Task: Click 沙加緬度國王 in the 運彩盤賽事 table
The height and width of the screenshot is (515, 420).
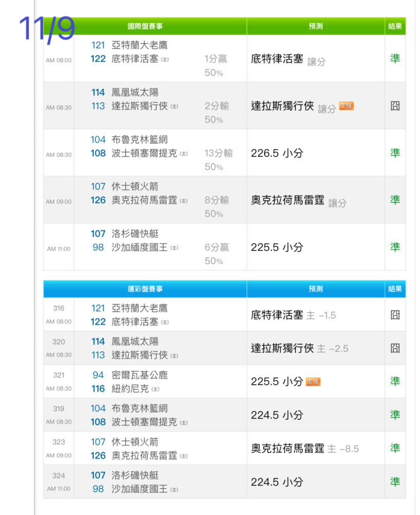Action: coord(139,489)
